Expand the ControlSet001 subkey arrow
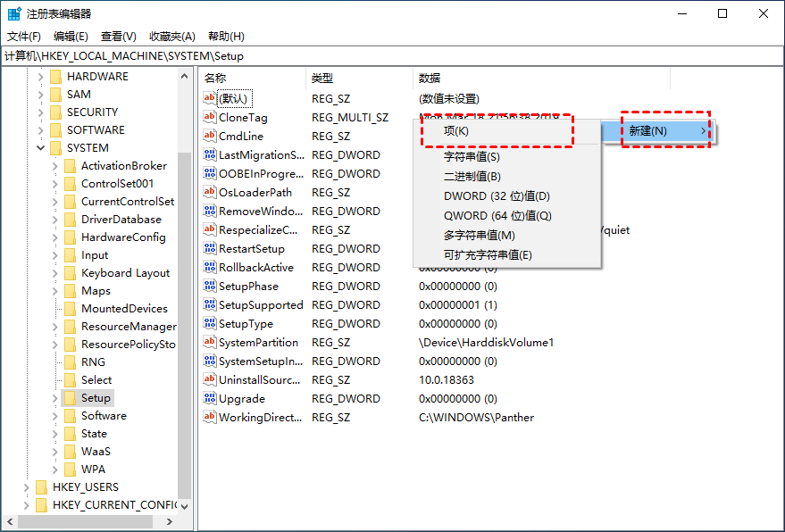 click(x=55, y=184)
